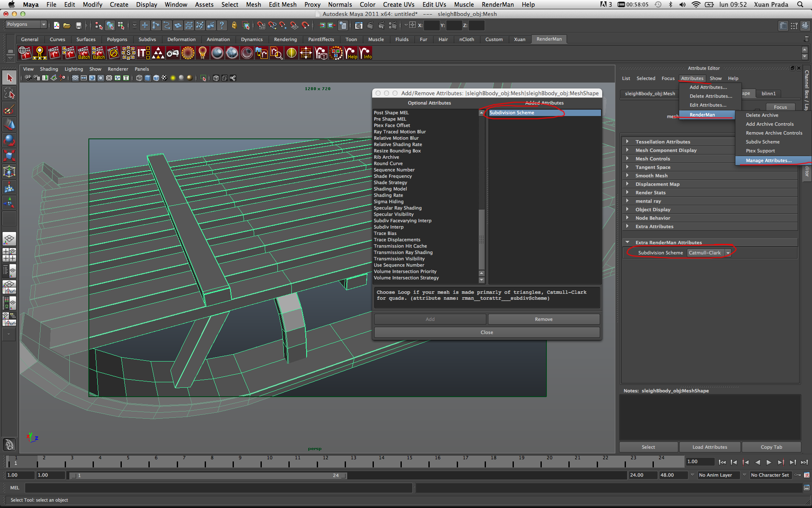Click the select by component type icon
This screenshot has width=812, height=508.
(121, 25)
